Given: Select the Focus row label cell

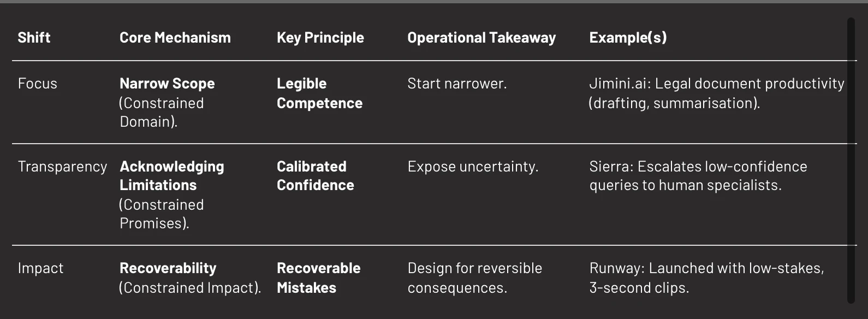Looking at the screenshot, I should pos(37,84).
